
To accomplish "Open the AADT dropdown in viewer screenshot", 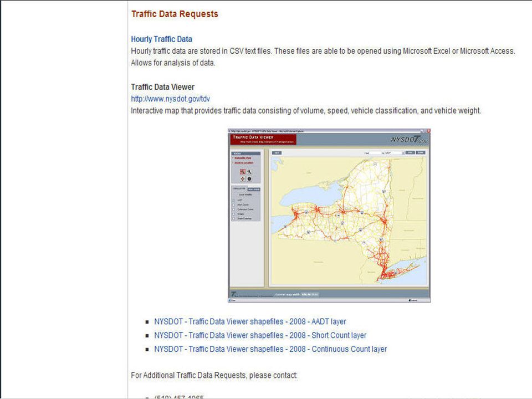I will [x=395, y=153].
